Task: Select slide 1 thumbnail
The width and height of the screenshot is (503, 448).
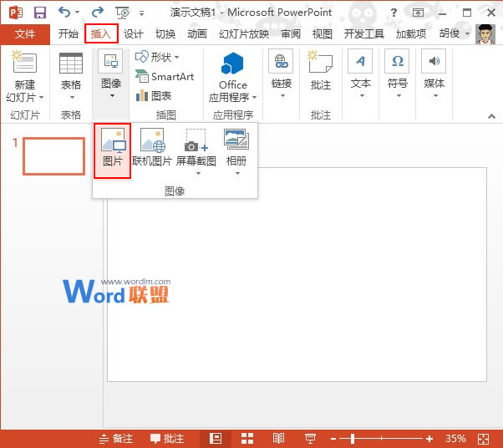Action: (x=53, y=156)
